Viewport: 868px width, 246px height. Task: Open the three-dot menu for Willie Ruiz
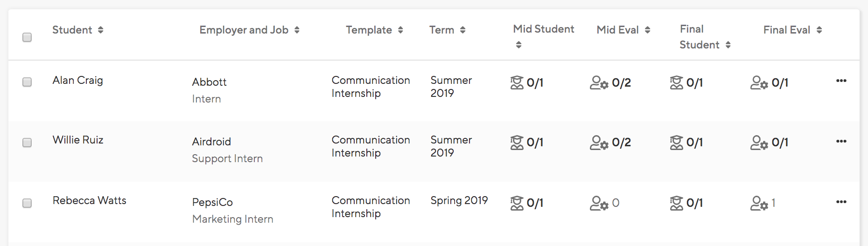[x=841, y=141]
